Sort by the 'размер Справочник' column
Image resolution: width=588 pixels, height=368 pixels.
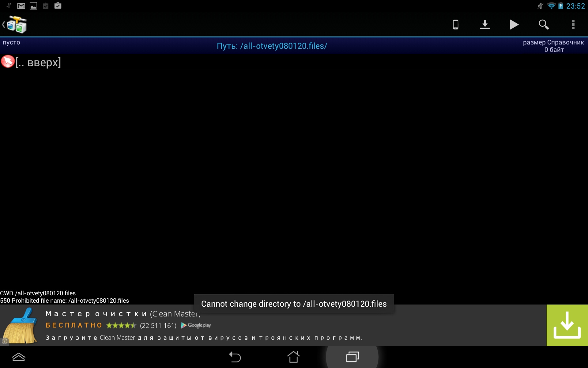(x=553, y=43)
